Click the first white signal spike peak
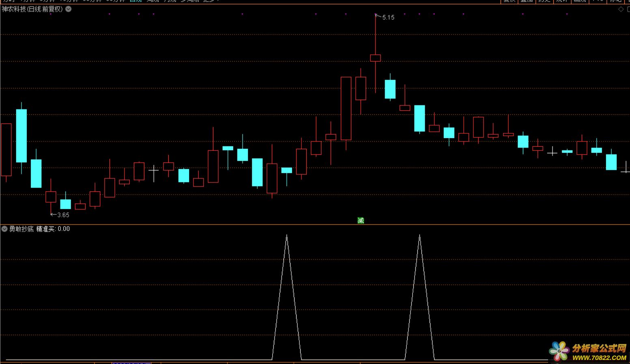 287,236
